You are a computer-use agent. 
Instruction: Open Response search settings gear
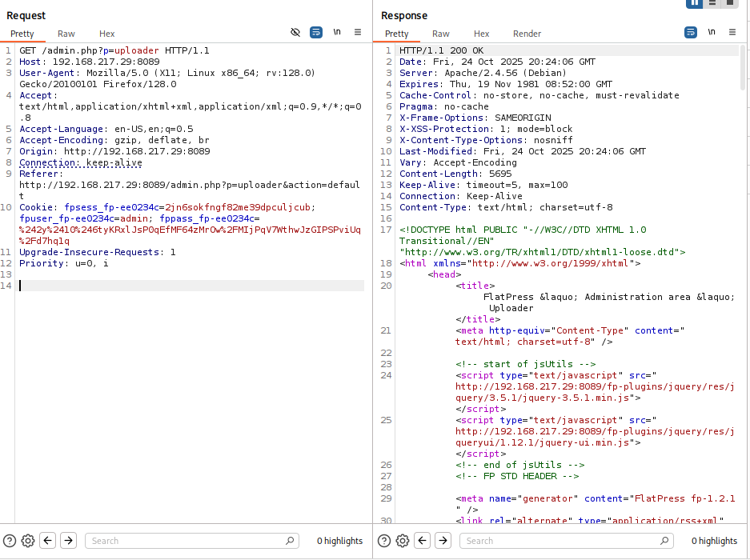pos(403,541)
